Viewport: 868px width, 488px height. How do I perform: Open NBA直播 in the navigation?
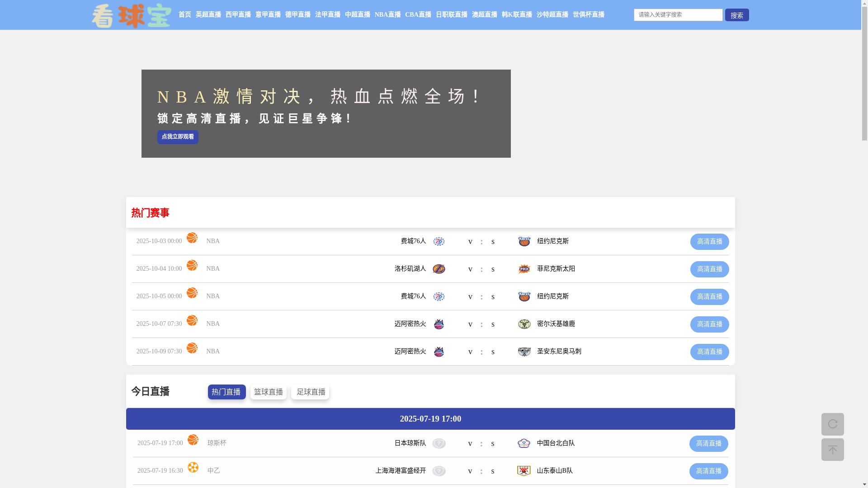pos(388,15)
